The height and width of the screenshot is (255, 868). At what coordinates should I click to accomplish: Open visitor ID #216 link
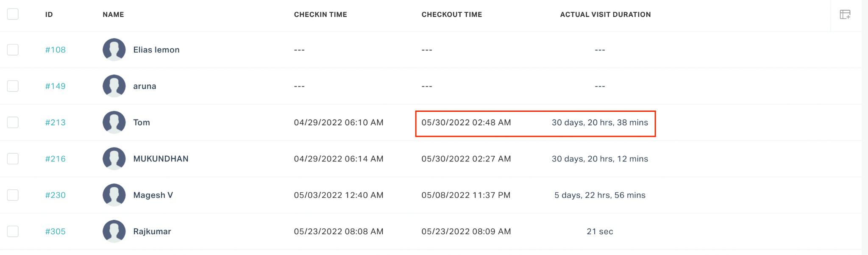point(56,159)
